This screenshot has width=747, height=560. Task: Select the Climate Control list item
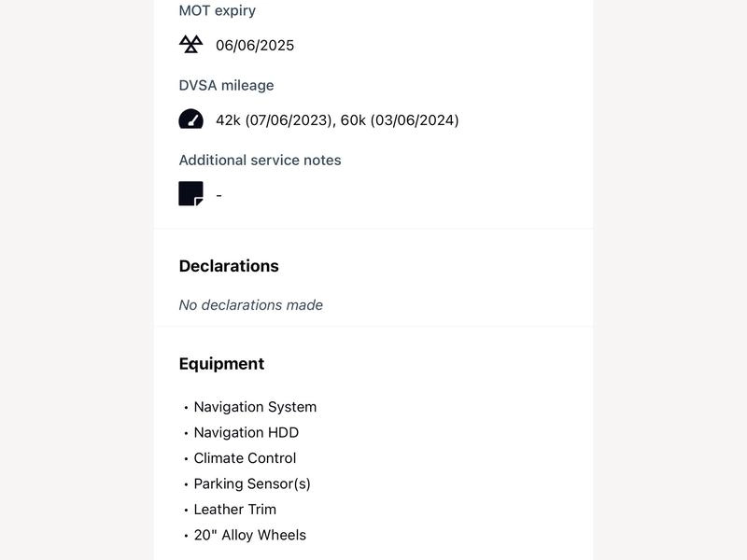point(245,458)
